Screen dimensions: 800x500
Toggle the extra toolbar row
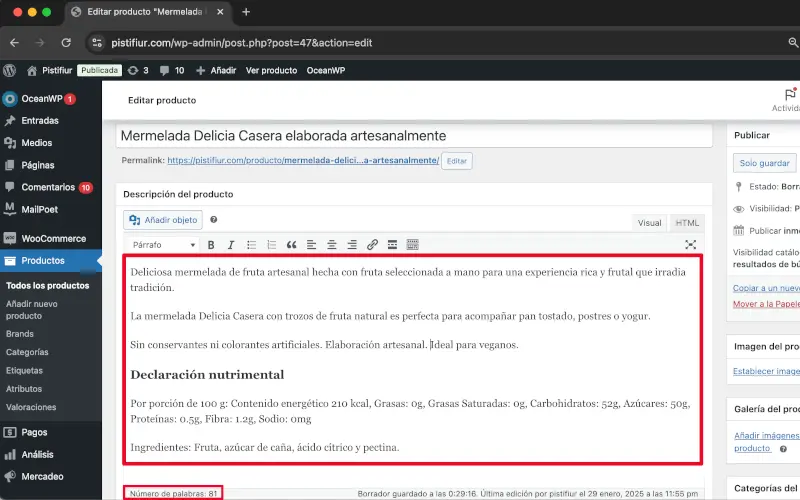pyautogui.click(x=412, y=245)
